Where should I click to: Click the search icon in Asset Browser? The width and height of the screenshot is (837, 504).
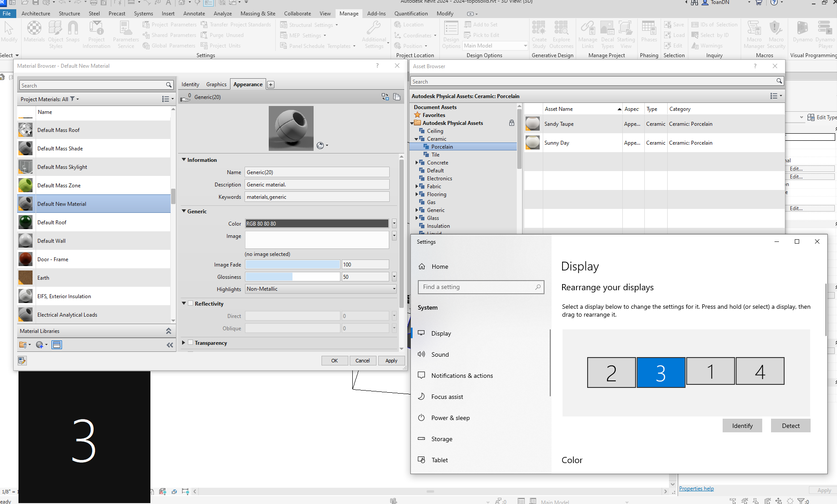(x=779, y=81)
